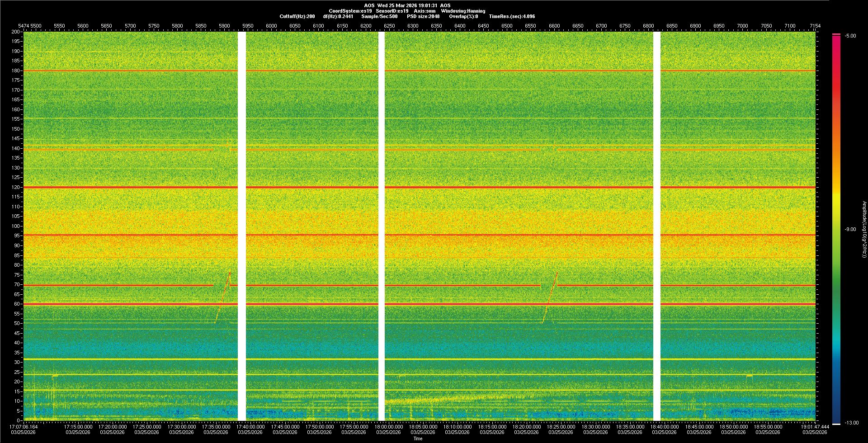
Task: Click the white data gap near 18:39
Action: point(657,226)
